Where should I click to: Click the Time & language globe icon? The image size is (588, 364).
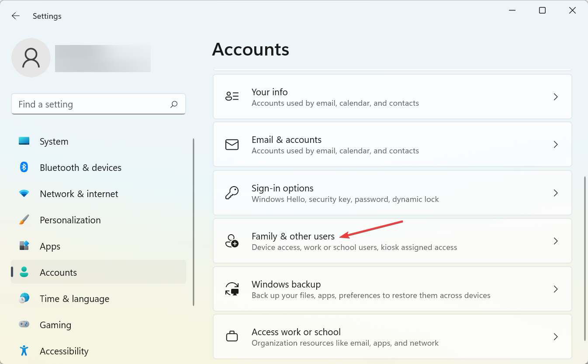24,298
